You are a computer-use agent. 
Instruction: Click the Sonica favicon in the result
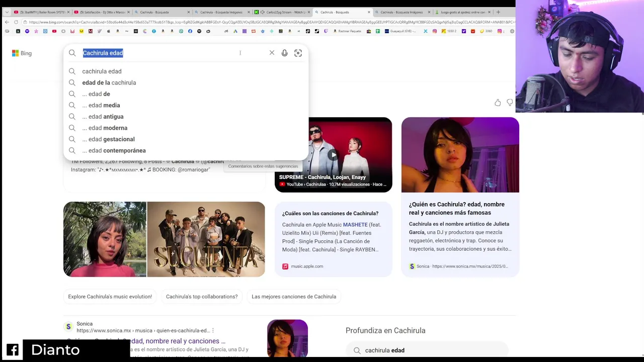tap(68, 327)
